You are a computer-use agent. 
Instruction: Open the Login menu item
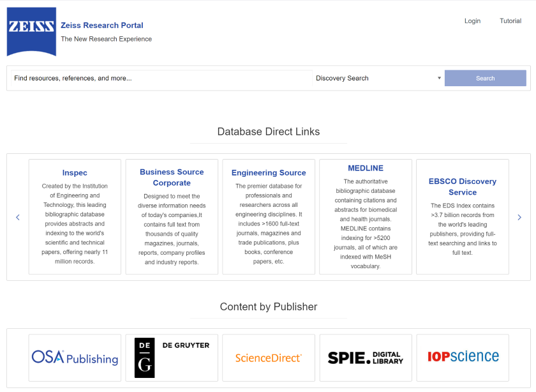click(472, 21)
